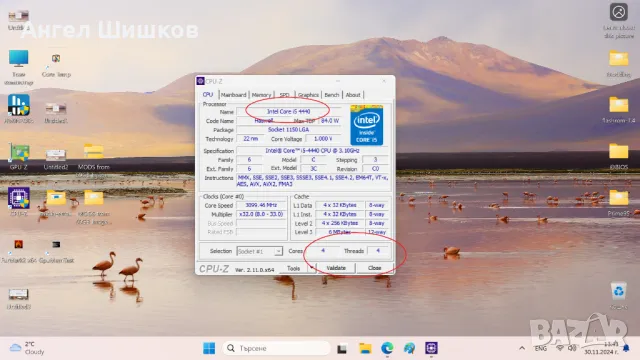
Task: Open the Core Temp desktop shortcut
Action: click(56, 64)
